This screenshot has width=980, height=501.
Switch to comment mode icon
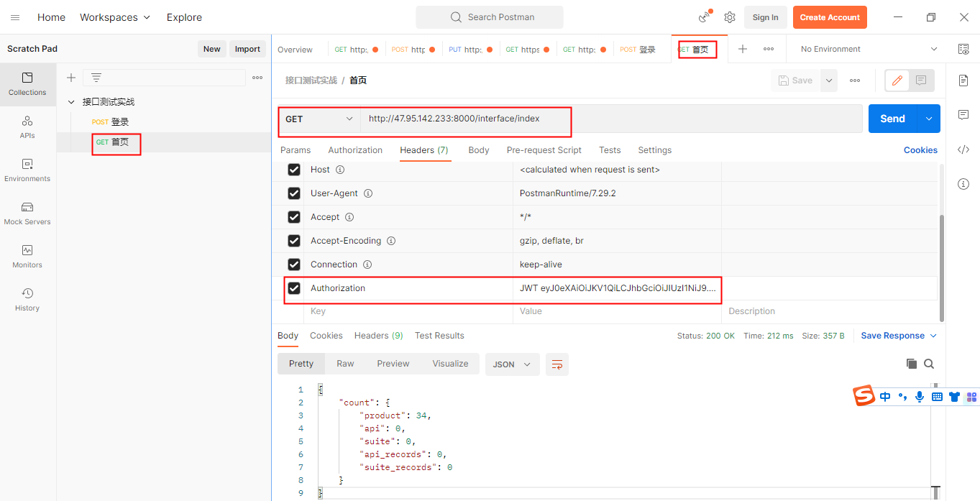pyautogui.click(x=921, y=81)
